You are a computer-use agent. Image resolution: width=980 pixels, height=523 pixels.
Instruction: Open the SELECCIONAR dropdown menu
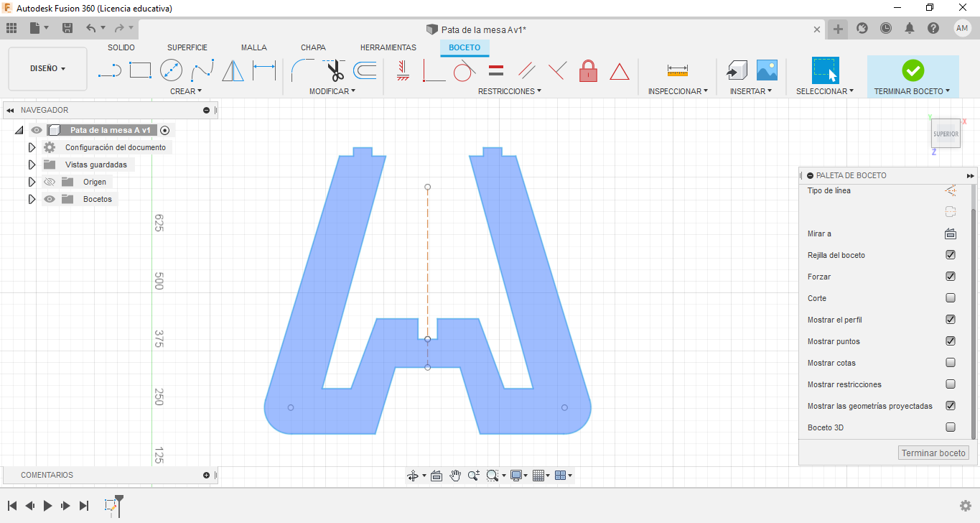coord(825,91)
